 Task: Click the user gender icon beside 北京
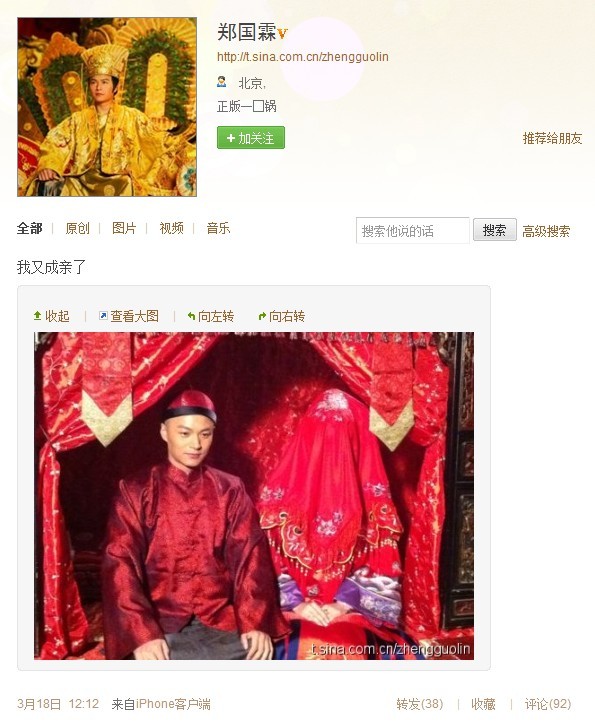[x=221, y=82]
